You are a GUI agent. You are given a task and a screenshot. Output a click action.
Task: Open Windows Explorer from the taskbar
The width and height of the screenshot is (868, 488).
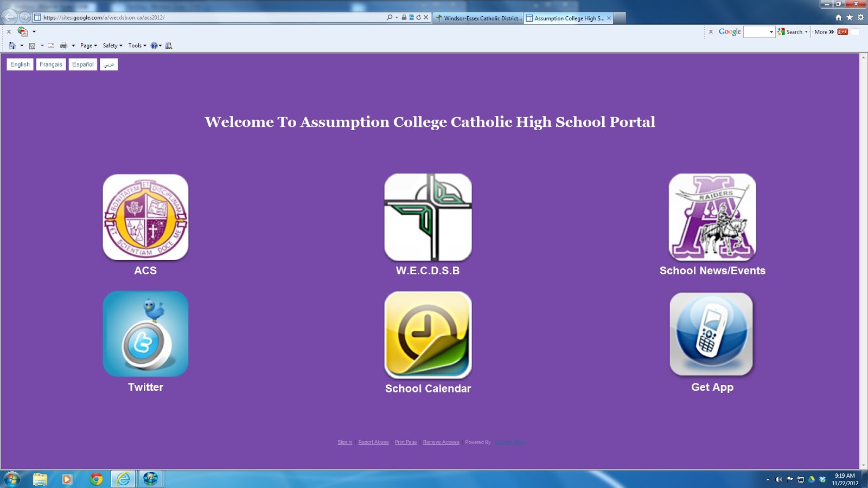[40, 479]
